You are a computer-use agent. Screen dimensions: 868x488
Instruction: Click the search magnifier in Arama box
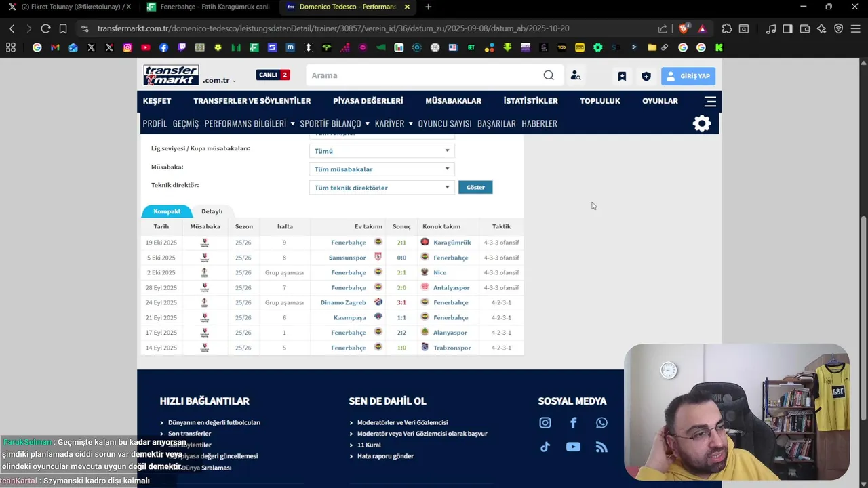tap(549, 75)
